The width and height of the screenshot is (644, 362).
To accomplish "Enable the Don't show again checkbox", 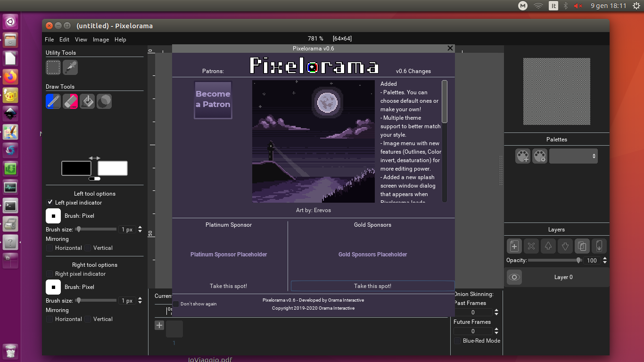I will click(x=176, y=304).
